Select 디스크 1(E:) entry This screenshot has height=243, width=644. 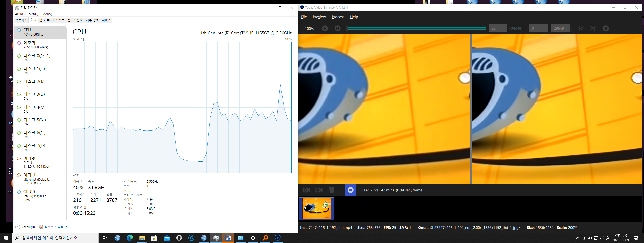tap(40, 71)
